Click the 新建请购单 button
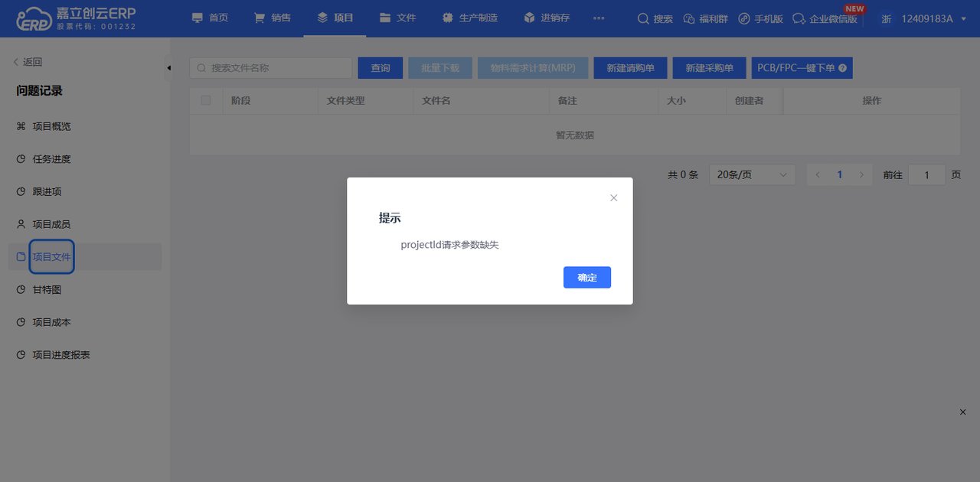Screen dimensions: 980x482 click(x=630, y=68)
